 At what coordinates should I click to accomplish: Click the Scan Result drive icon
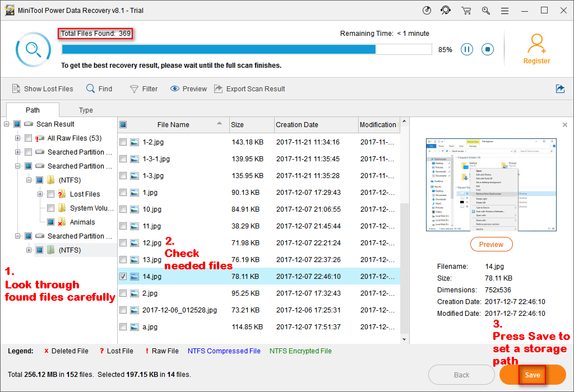pyautogui.click(x=29, y=124)
